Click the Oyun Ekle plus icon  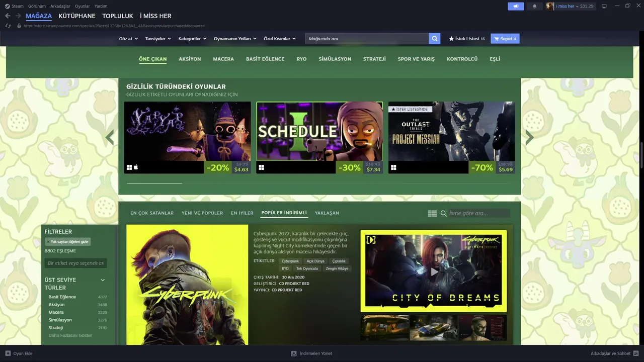(8, 353)
